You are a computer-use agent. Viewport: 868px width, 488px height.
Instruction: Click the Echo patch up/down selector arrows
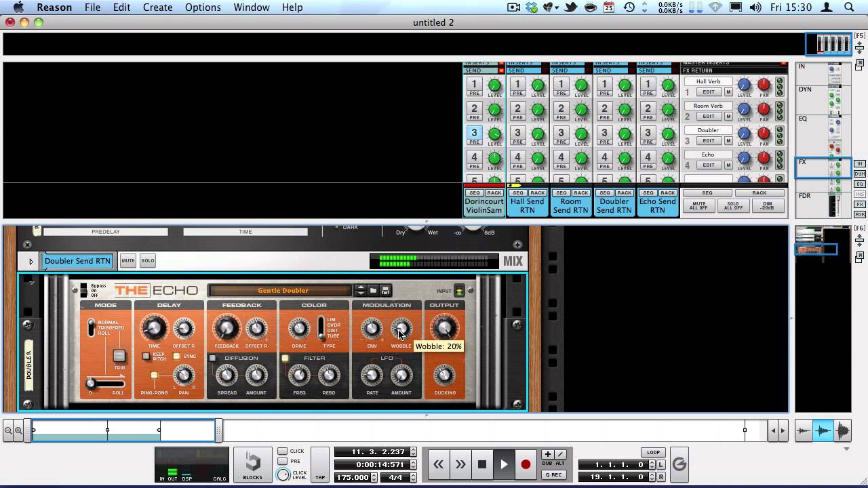click(361, 290)
